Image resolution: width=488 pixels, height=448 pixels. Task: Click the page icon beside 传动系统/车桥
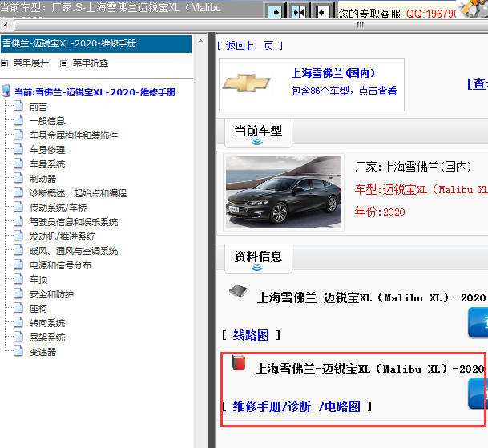(x=18, y=207)
